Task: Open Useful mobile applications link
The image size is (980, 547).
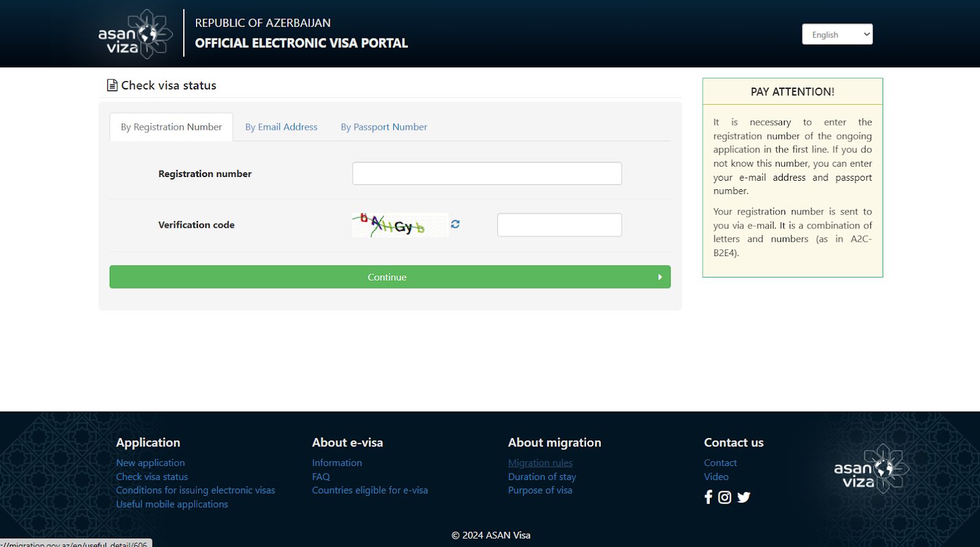Action: tap(172, 504)
